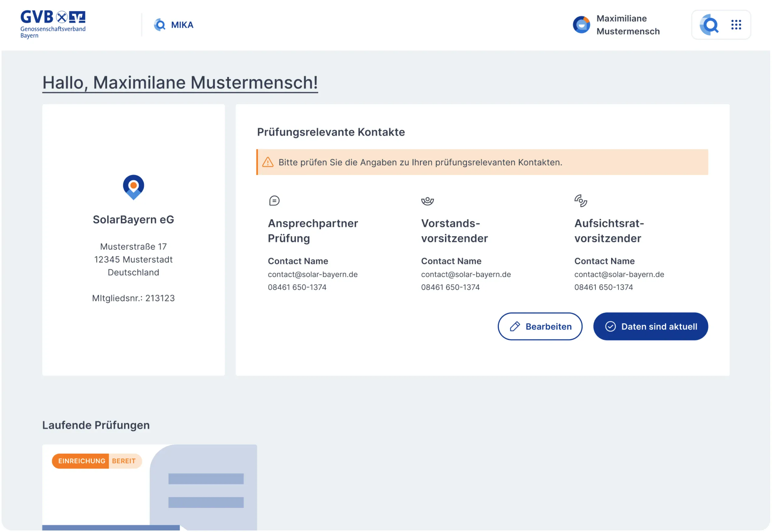
Task: Click the email under Vorstandsvorsitzender
Action: pyautogui.click(x=465, y=275)
